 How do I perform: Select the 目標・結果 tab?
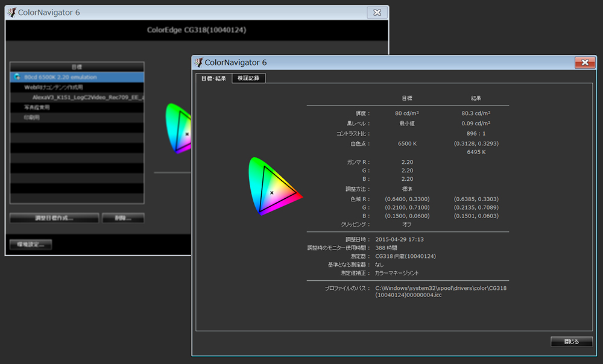(213, 78)
